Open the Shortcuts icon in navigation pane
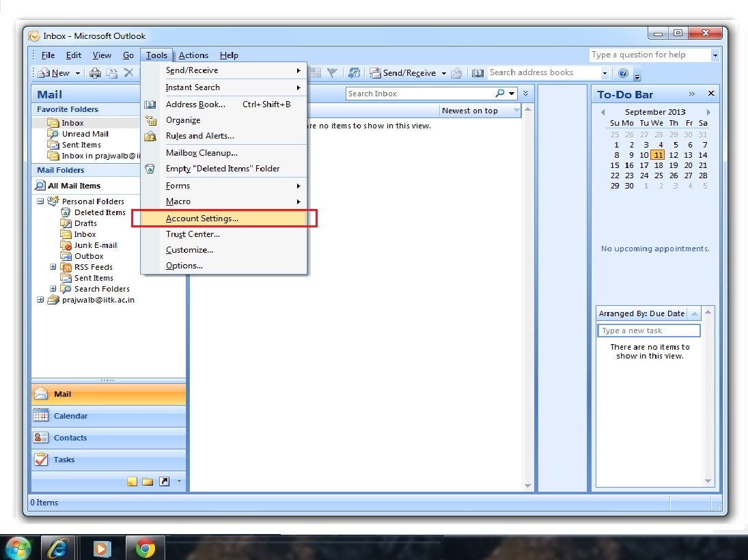 [x=164, y=481]
